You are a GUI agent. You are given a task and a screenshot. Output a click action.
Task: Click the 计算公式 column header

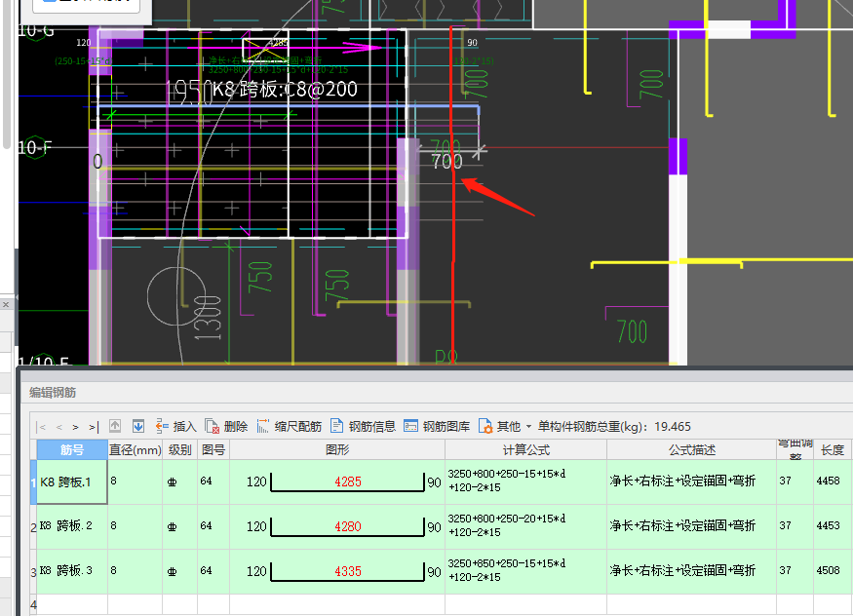(x=526, y=449)
